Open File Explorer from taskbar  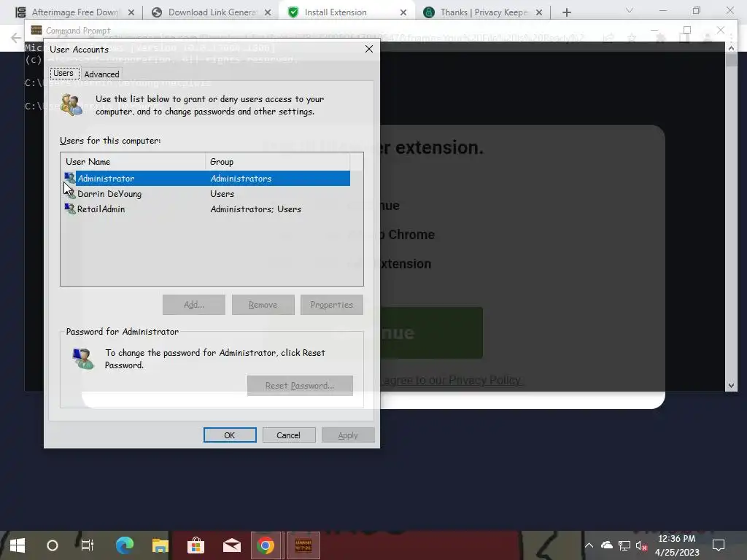coord(160,545)
